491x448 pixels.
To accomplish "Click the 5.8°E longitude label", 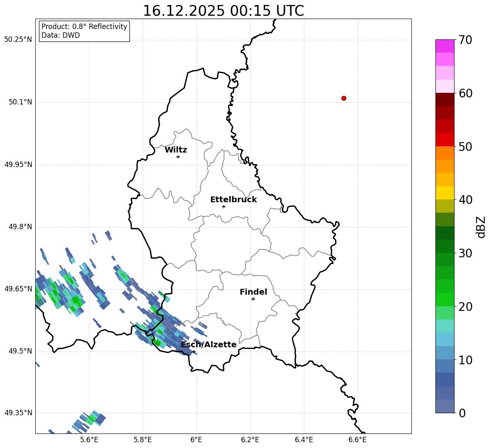I will tap(143, 440).
